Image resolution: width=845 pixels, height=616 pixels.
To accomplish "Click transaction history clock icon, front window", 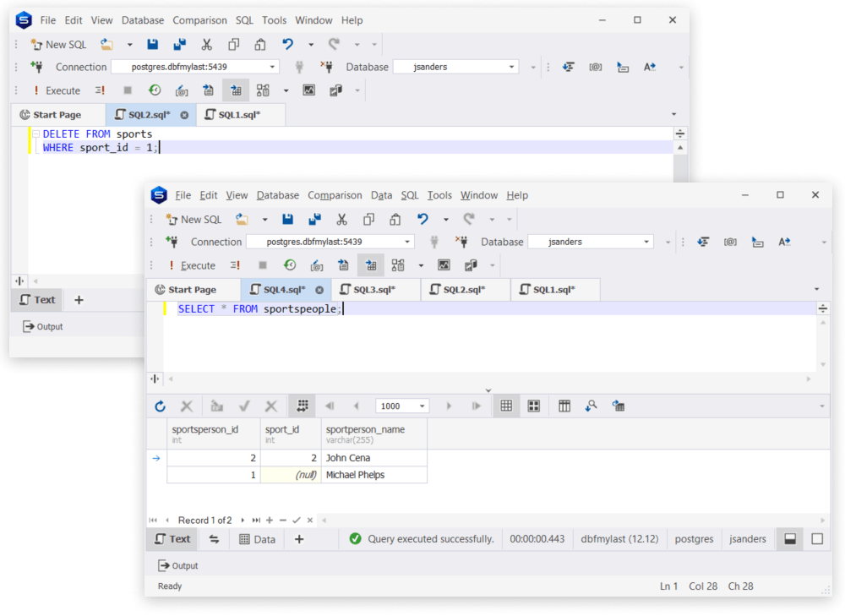I will click(290, 265).
